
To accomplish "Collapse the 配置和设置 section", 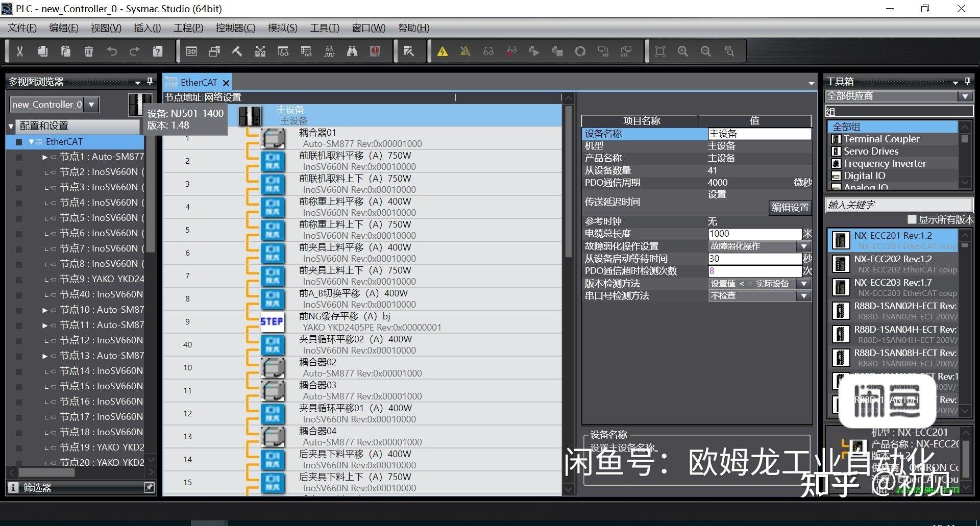I will coord(11,126).
